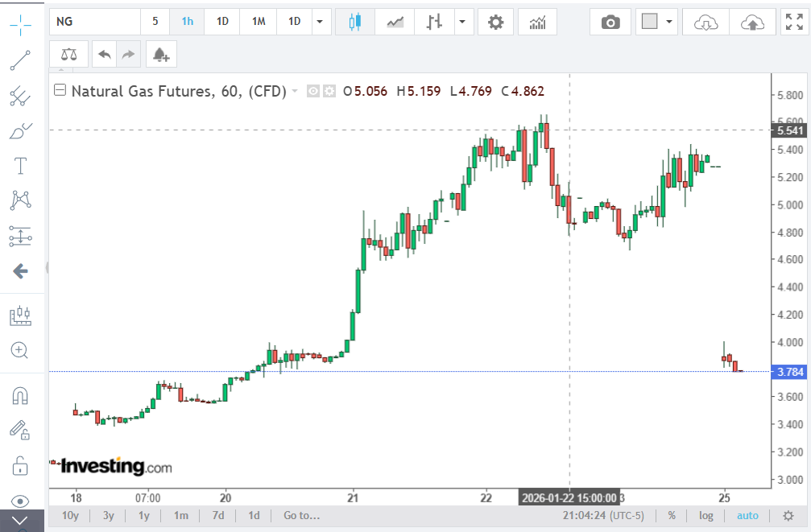The width and height of the screenshot is (811, 532).
Task: Open series format settings gear
Action: click(329, 92)
